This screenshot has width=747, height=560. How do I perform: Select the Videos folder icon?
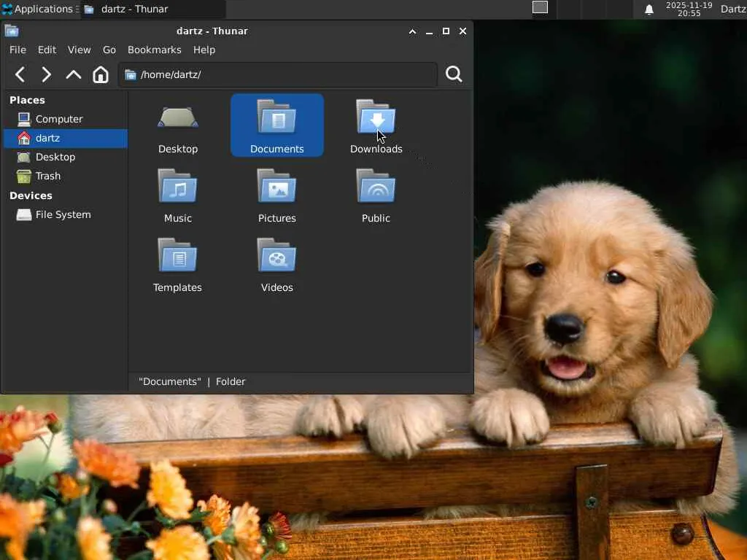pos(276,257)
